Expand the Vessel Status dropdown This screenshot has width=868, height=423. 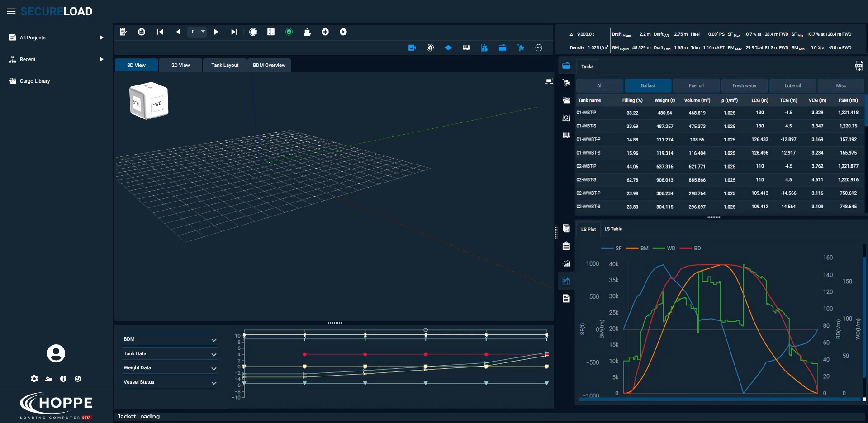click(x=170, y=382)
